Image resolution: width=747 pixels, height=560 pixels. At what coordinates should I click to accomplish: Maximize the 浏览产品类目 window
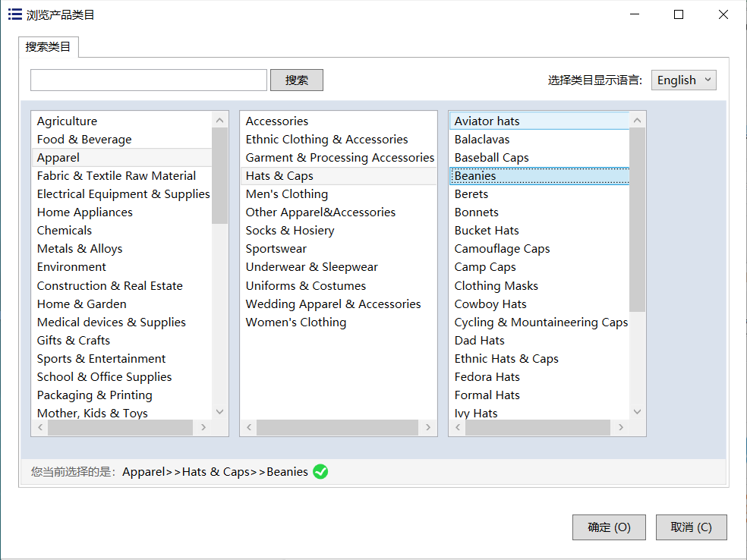pyautogui.click(x=679, y=14)
